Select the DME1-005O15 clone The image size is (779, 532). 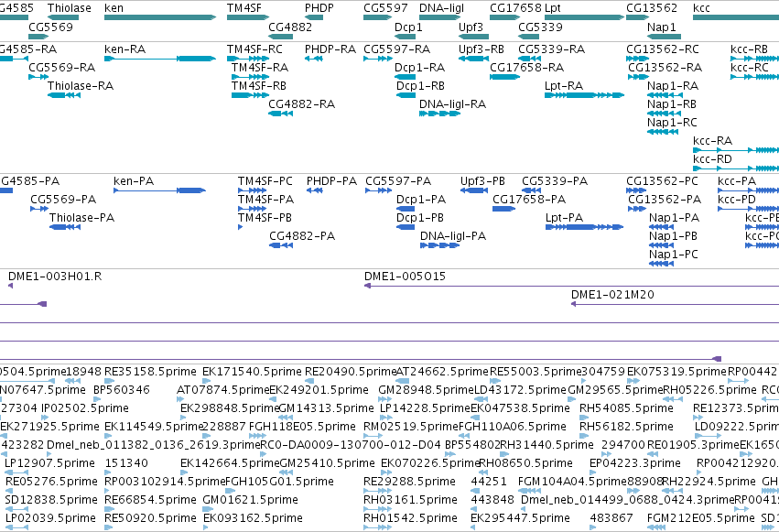coord(571,286)
